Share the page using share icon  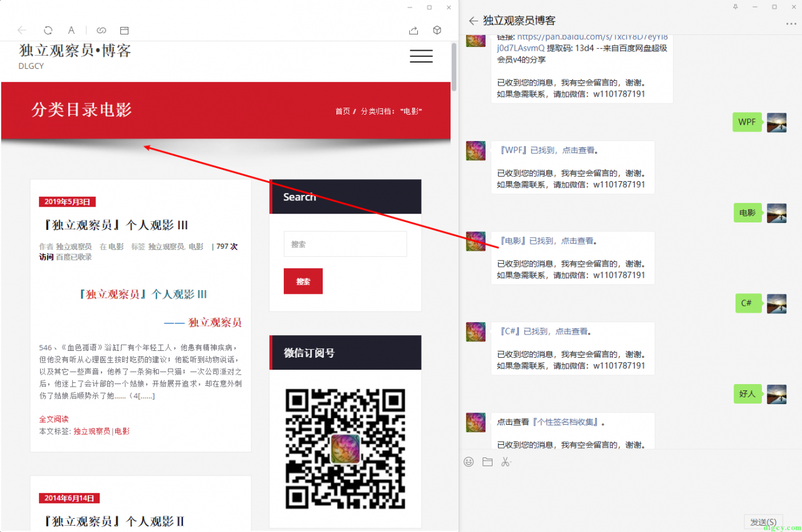pyautogui.click(x=414, y=30)
